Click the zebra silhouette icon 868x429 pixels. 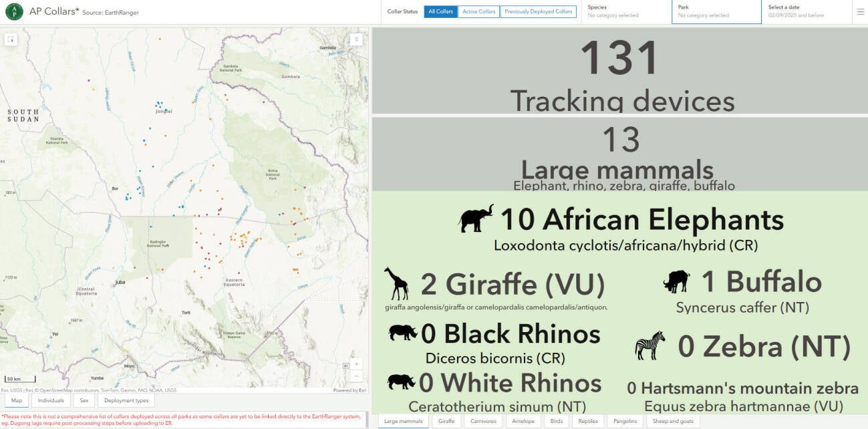(x=649, y=345)
